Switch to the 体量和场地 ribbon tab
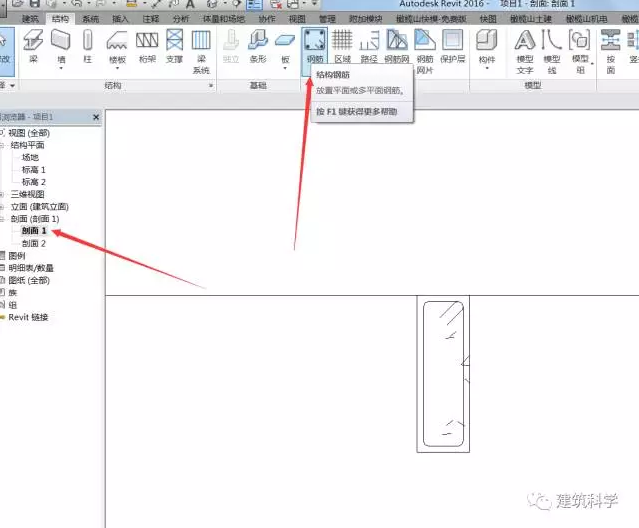The image size is (639, 528). (224, 19)
